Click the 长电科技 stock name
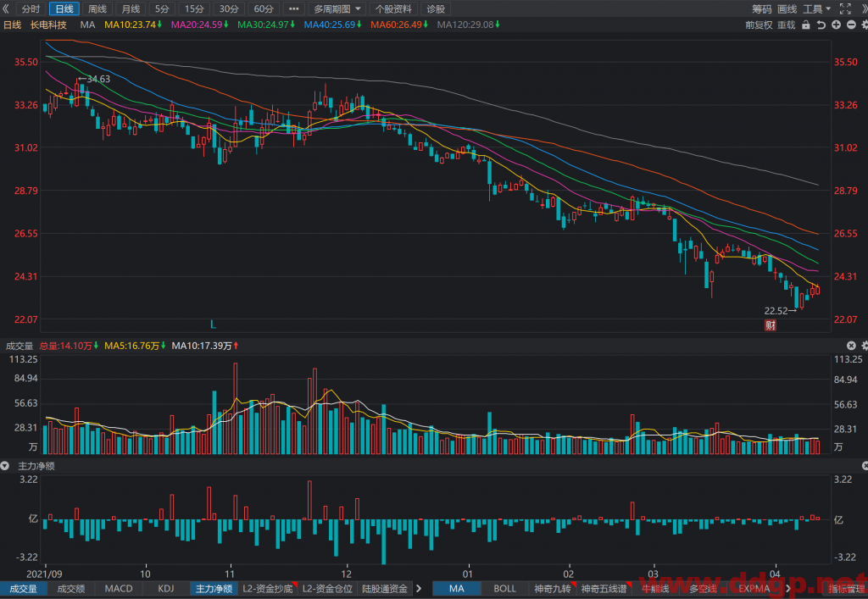Image resolution: width=868 pixels, height=599 pixels. click(x=48, y=25)
